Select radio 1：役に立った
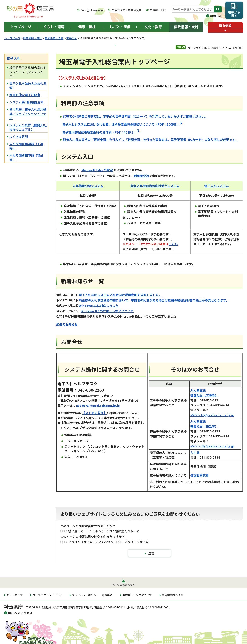Viewport: 247px width, 644px height. (x=61, y=531)
